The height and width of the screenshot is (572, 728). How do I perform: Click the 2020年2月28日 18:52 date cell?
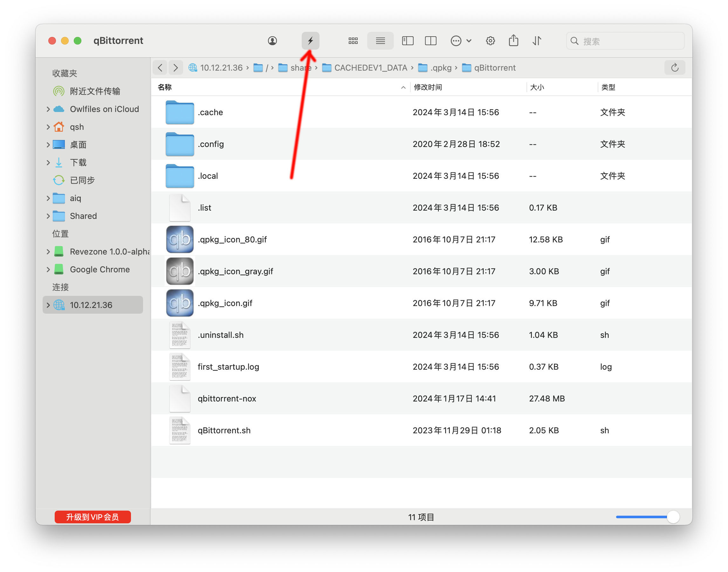(456, 144)
